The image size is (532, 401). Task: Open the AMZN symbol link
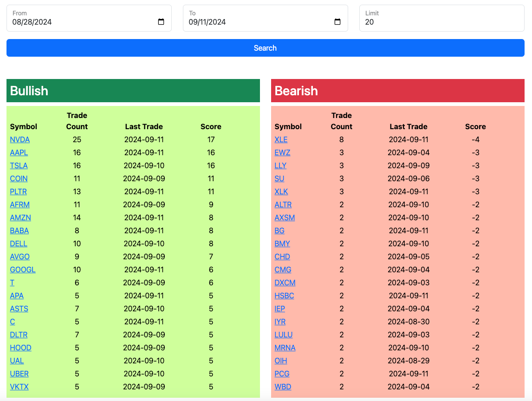(x=20, y=217)
